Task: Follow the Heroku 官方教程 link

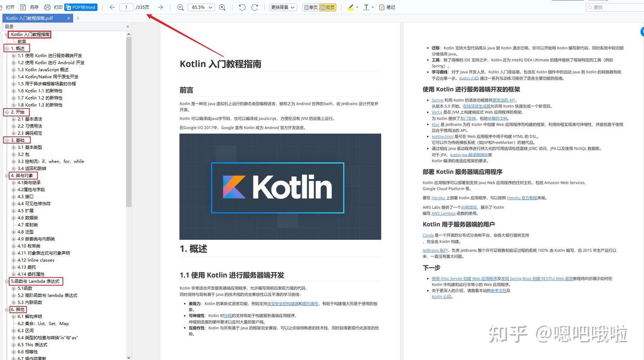Action: [522, 197]
